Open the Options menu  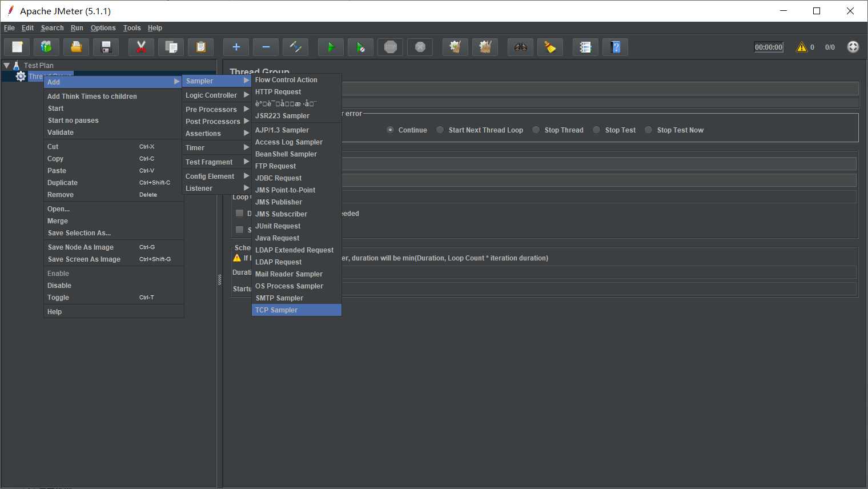tap(103, 28)
